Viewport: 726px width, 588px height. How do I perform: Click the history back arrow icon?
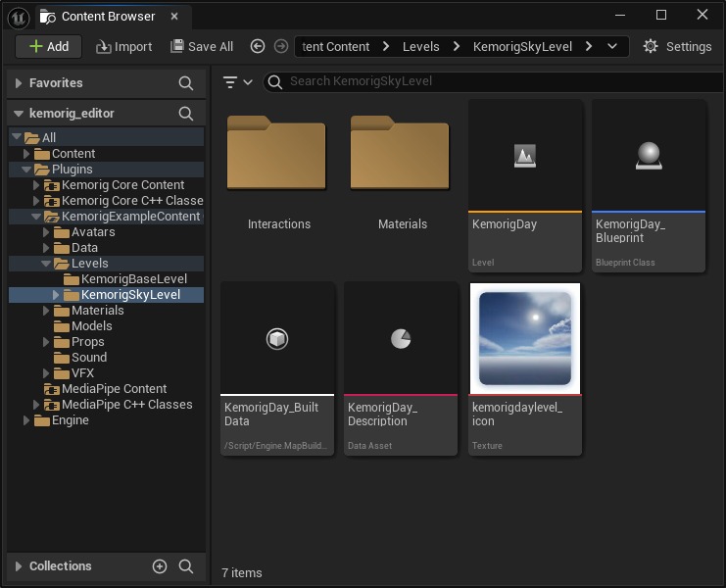click(x=258, y=46)
